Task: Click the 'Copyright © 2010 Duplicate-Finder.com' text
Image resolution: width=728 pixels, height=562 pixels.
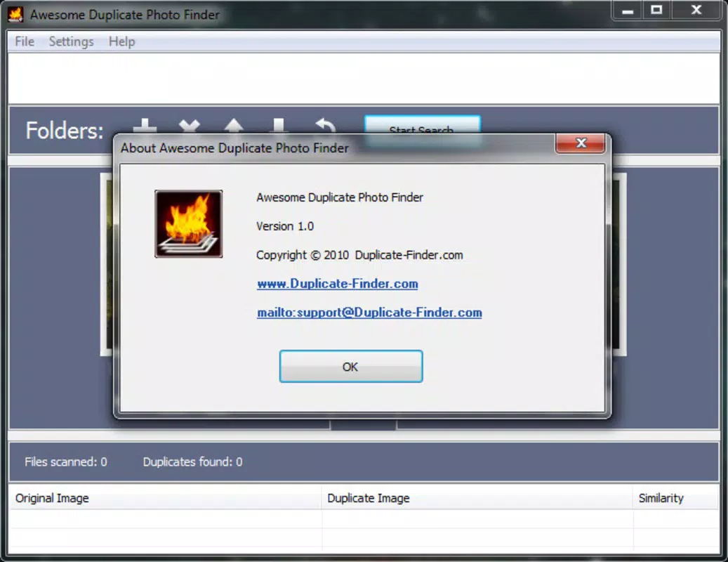Action: 360,255
